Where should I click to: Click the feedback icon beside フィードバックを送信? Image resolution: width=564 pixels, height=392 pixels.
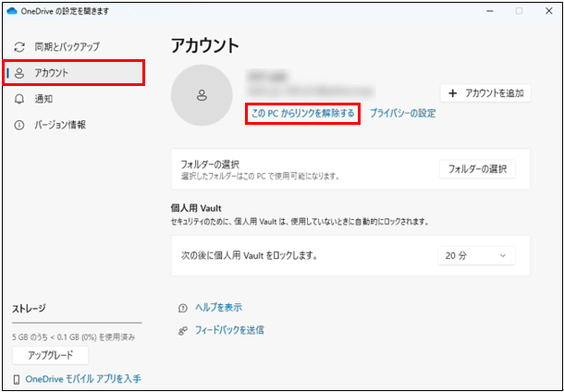coord(183,330)
